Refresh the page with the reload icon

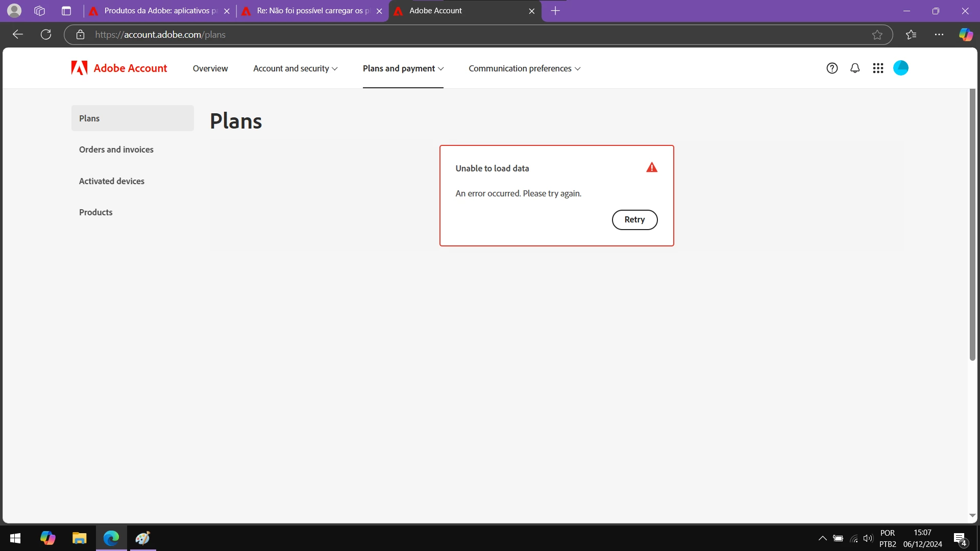coord(46,35)
